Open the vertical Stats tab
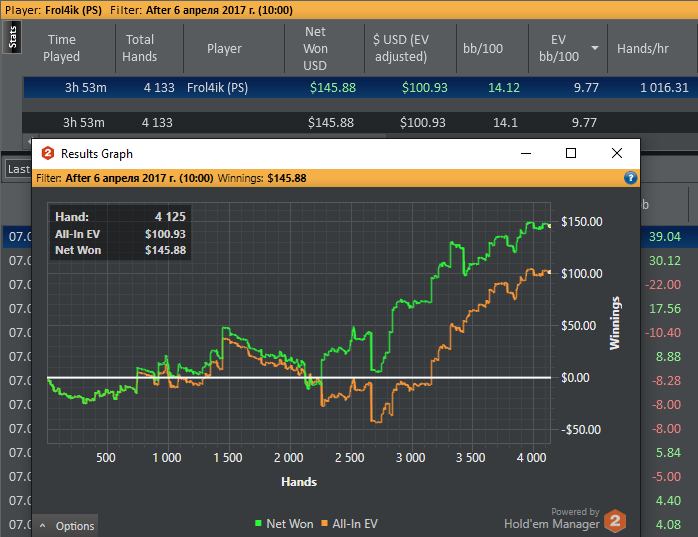The width and height of the screenshot is (698, 537). tap(12, 37)
